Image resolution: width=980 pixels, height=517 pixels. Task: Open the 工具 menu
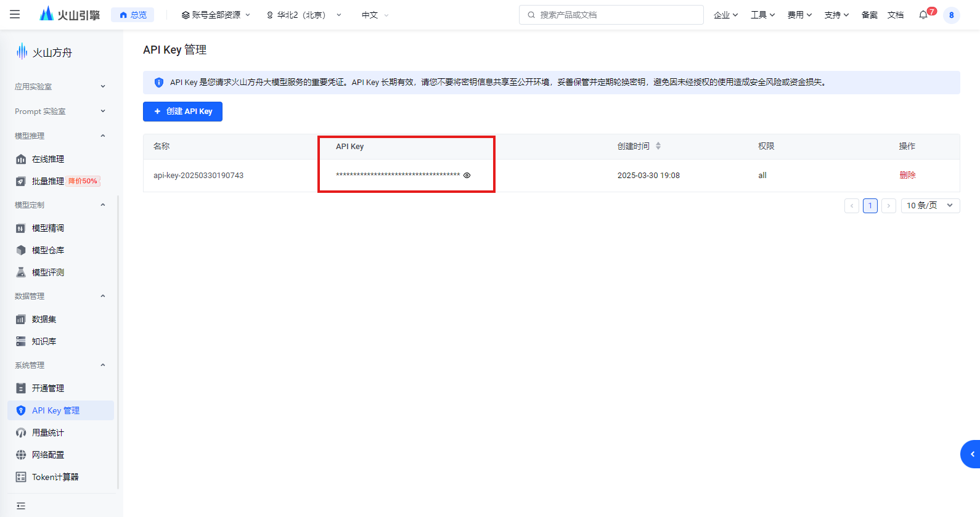click(x=762, y=15)
